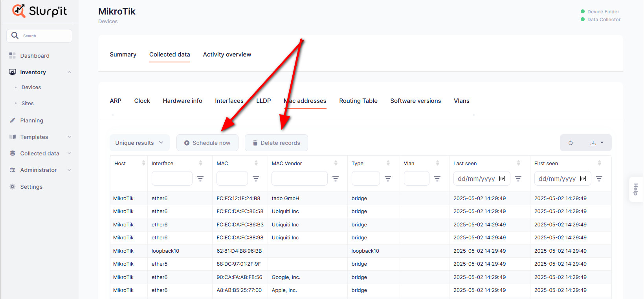Click the refresh table icon
The width and height of the screenshot is (644, 299).
571,143
